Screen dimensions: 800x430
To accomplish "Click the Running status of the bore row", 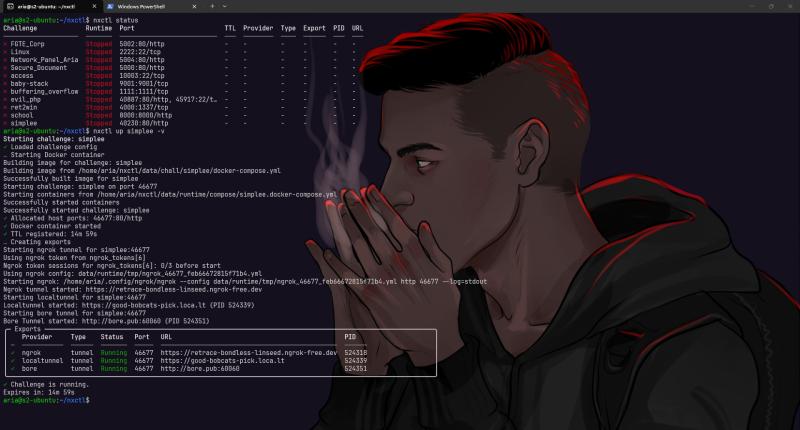I will coord(114,368).
